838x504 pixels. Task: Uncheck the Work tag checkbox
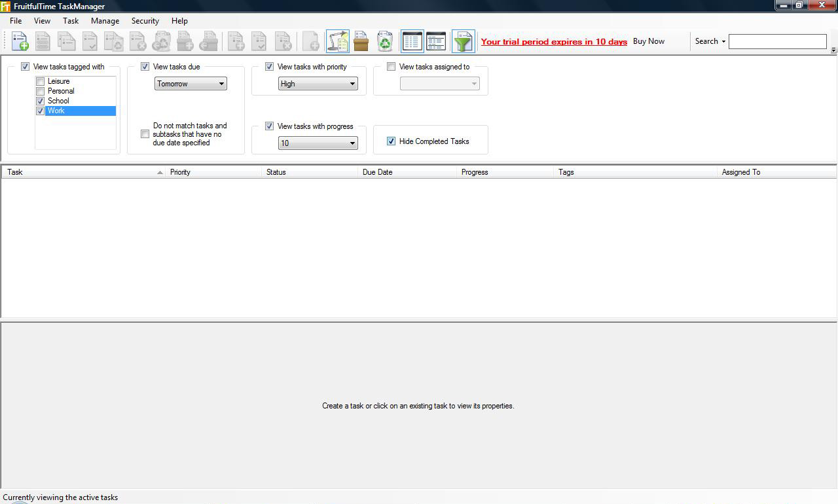tap(41, 111)
